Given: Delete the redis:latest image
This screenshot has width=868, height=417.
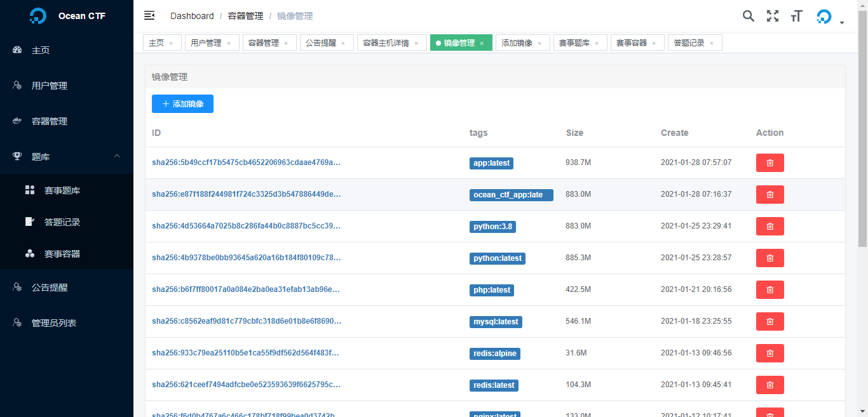Looking at the screenshot, I should pyautogui.click(x=770, y=385).
